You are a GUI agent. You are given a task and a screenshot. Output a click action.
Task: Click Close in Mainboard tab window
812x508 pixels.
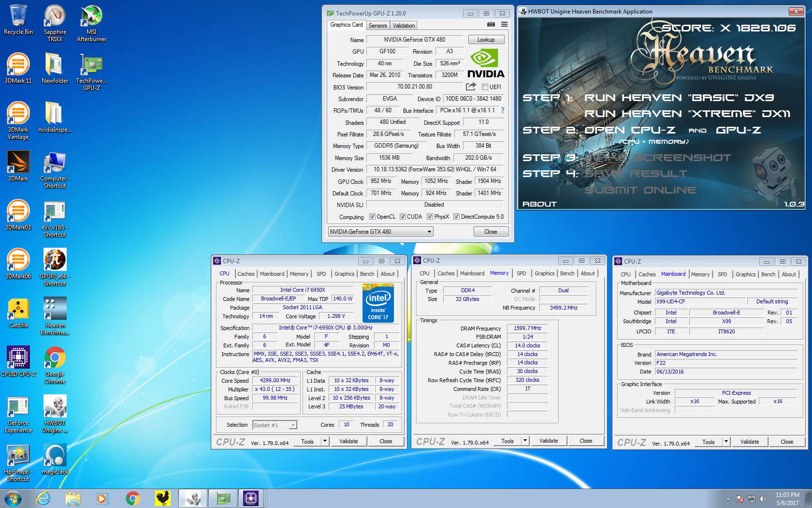click(x=787, y=442)
